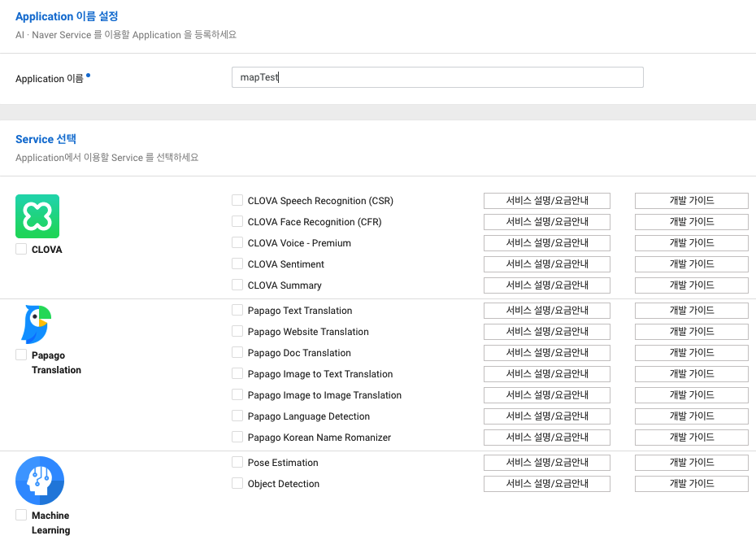This screenshot has height=540, width=756.
Task: Open 개발 가이드 for CLOVA Speech Recognition
Action: pyautogui.click(x=692, y=201)
